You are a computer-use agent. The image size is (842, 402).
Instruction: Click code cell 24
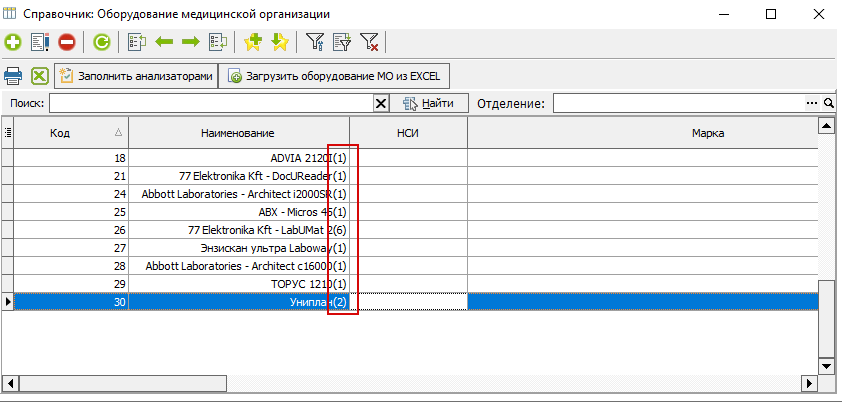(71, 194)
